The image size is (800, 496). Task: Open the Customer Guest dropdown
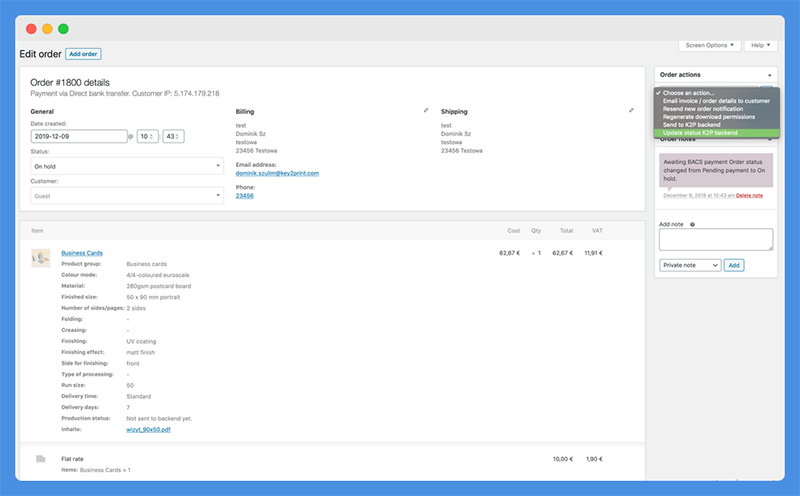point(127,195)
